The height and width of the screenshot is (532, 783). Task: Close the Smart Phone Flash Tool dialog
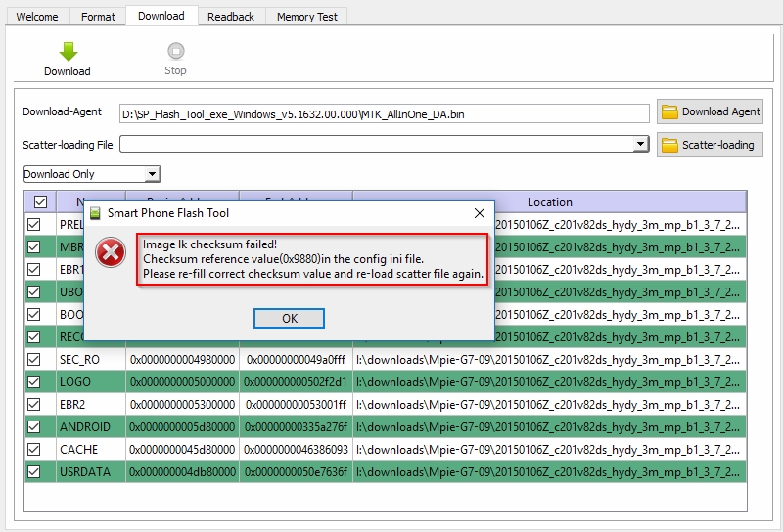[x=479, y=212]
